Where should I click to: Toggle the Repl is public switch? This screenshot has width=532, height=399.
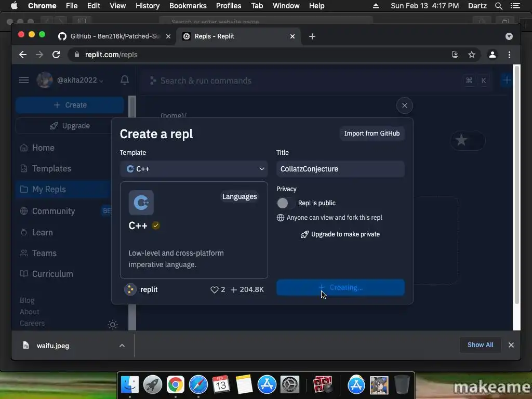pos(285,203)
